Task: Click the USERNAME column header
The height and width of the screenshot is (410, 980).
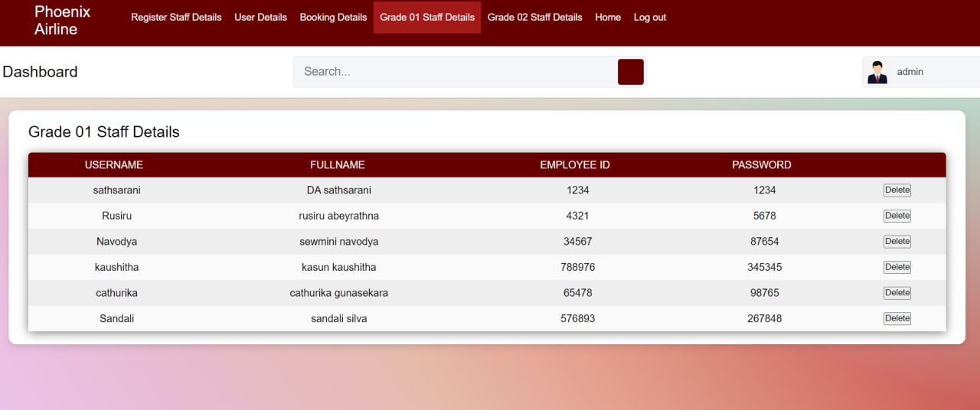Action: pyautogui.click(x=114, y=164)
